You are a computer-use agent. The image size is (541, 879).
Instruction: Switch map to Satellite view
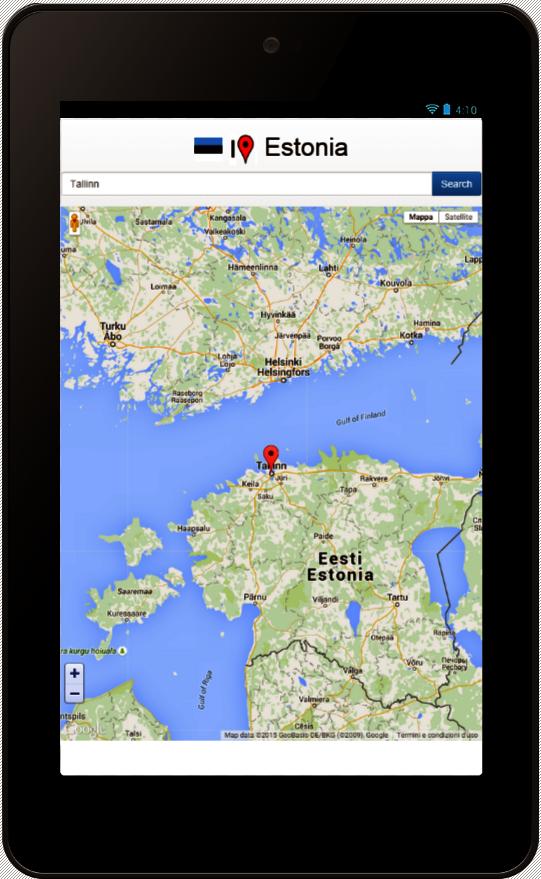(x=459, y=217)
